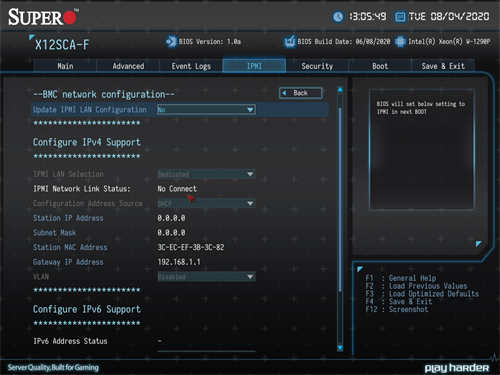Viewport: 500px width, 375px height.
Task: Click the Configuration Address Source label
Action: click(88, 203)
